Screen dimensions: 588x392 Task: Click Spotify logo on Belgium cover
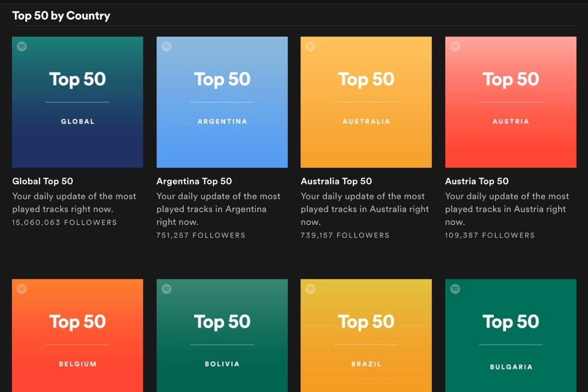pos(22,289)
